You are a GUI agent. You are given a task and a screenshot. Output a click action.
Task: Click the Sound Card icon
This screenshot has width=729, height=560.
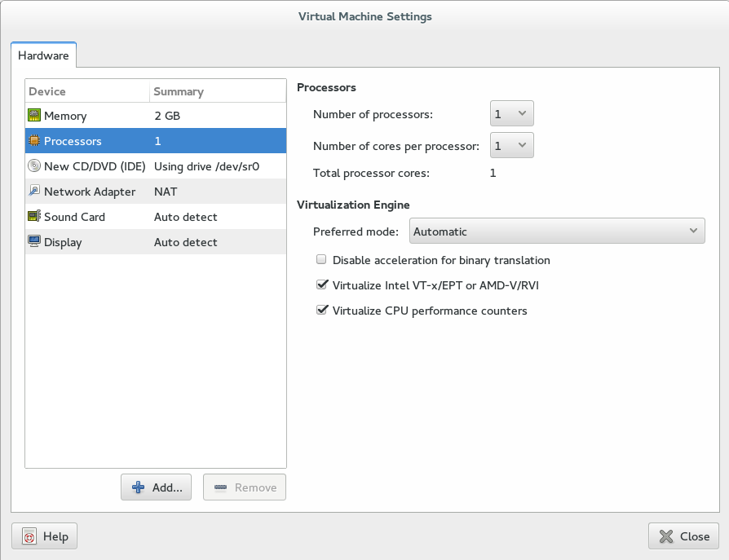tap(34, 217)
